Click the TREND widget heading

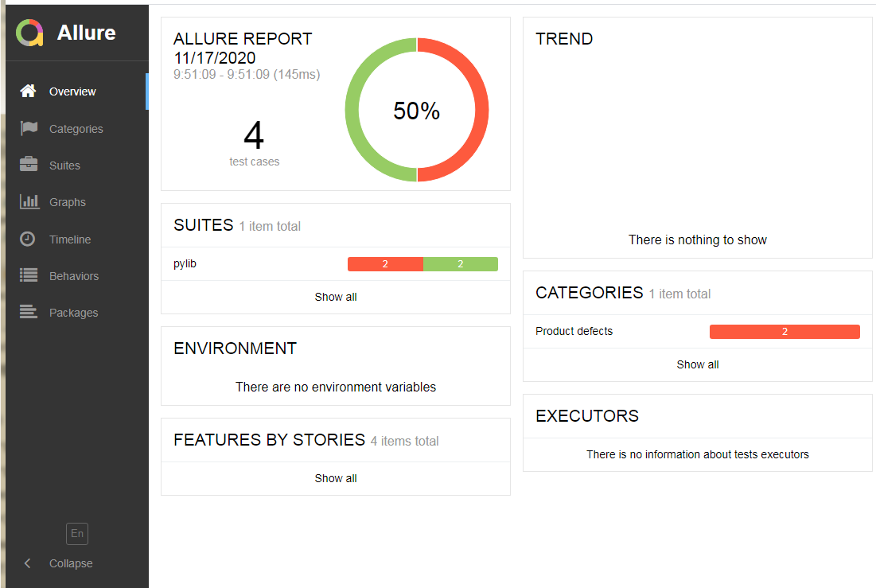pyautogui.click(x=564, y=38)
